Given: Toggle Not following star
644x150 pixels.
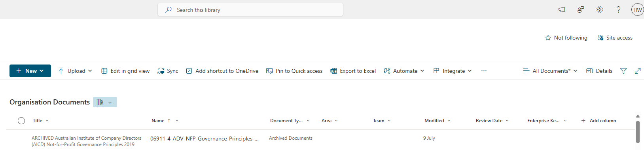Looking at the screenshot, I should [566, 38].
